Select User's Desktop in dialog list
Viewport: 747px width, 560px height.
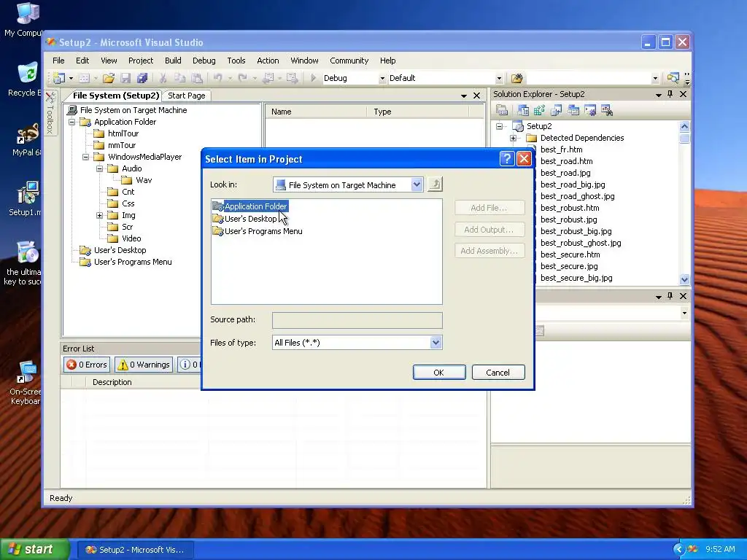[x=251, y=219]
